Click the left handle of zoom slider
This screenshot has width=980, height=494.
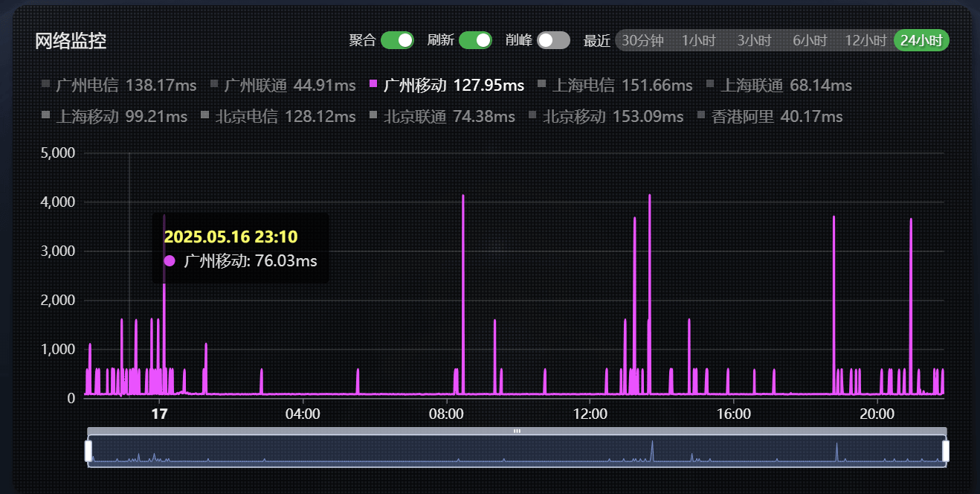pyautogui.click(x=88, y=450)
